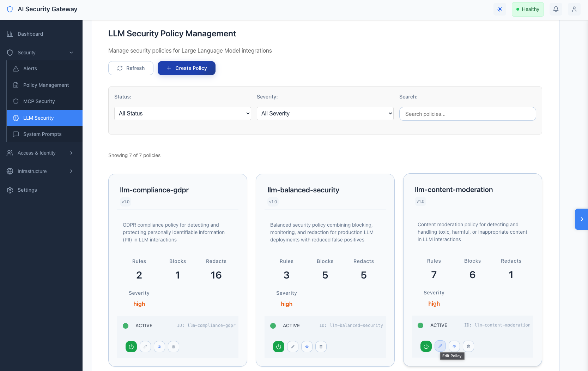Turn off llm-content-moderation with its power button
The width and height of the screenshot is (588, 371).
coord(426,346)
